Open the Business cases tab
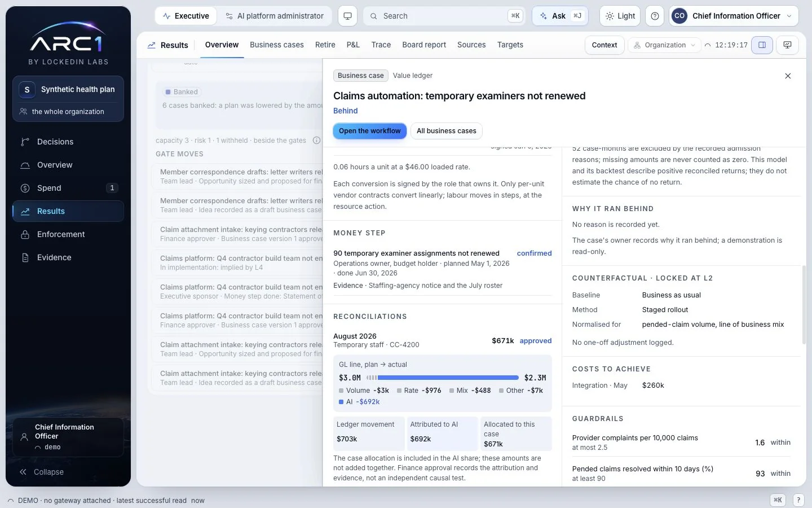The width and height of the screenshot is (812, 508). (x=277, y=45)
